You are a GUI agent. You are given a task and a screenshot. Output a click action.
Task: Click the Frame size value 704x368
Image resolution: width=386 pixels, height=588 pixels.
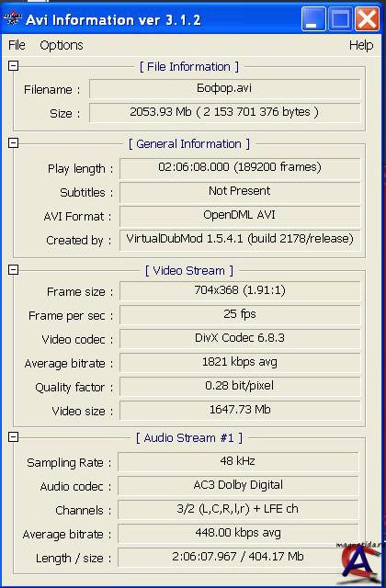coord(240,290)
